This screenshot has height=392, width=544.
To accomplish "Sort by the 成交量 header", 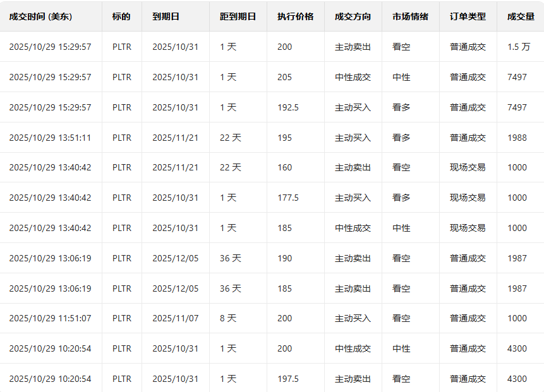I will 521,16.
